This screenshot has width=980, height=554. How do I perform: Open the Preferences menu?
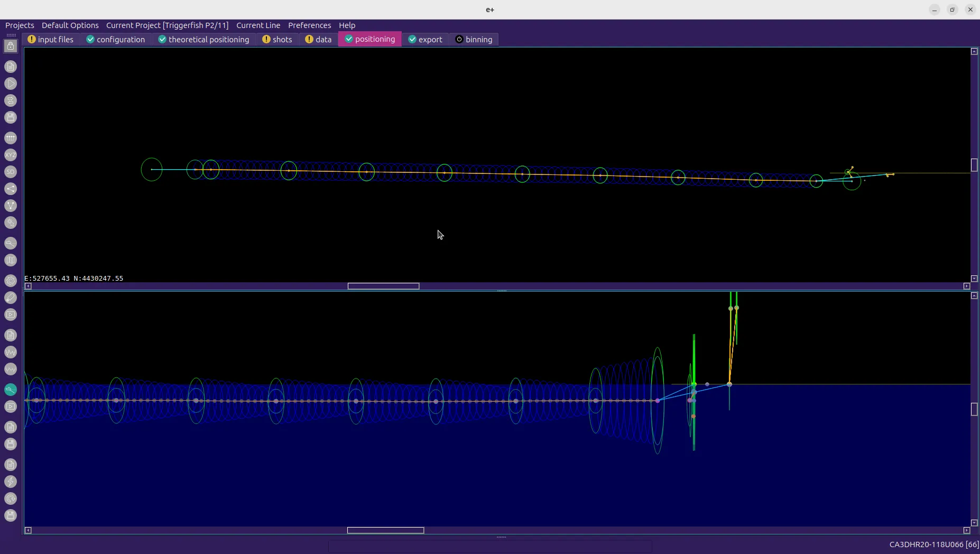[x=309, y=25]
